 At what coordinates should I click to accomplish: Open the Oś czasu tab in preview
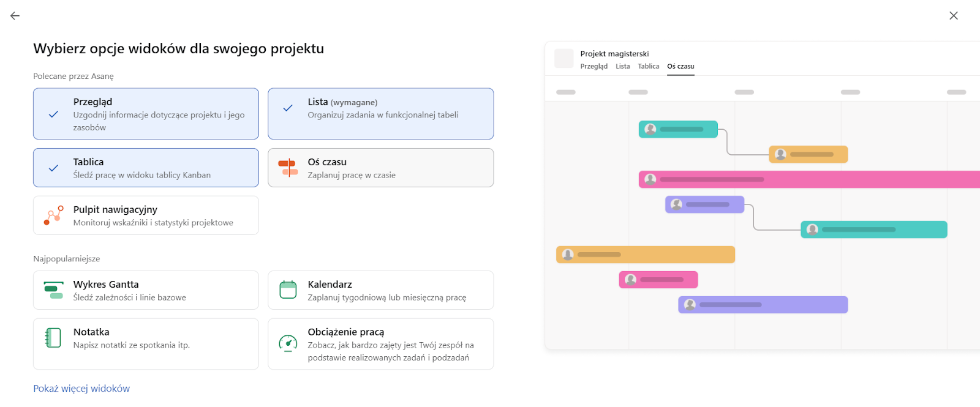[x=680, y=66]
